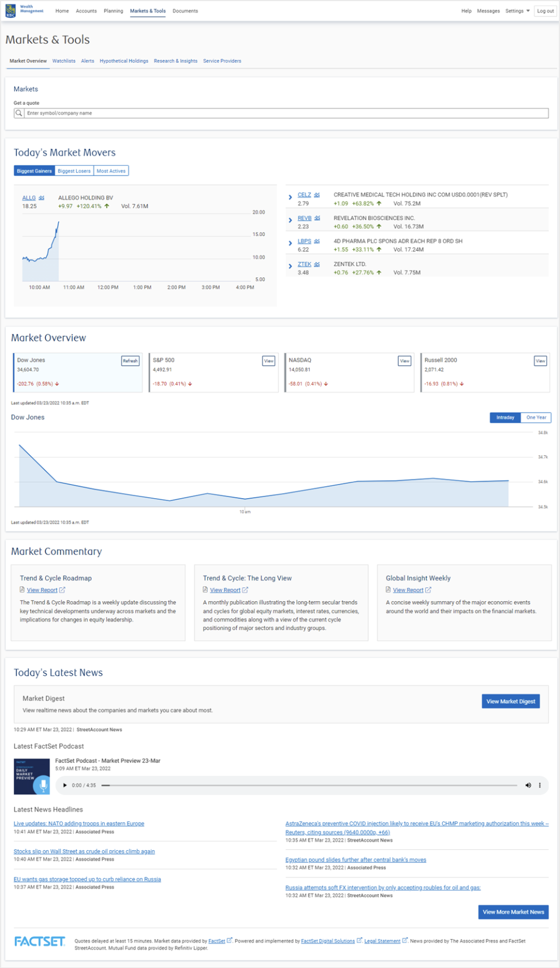Switch to the Watchlists tab
The width and height of the screenshot is (560, 968).
click(x=64, y=61)
